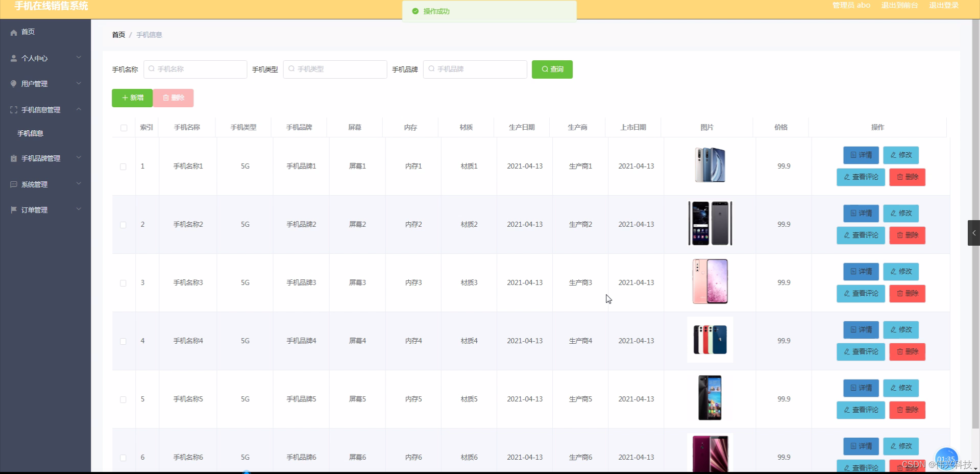Open 订单管理 via the flag icon

pyautogui.click(x=13, y=209)
